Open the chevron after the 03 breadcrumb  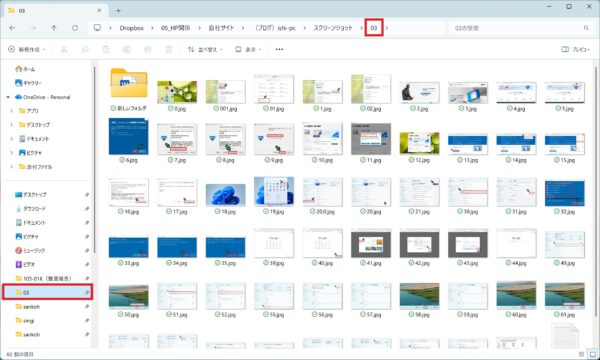[x=386, y=28]
